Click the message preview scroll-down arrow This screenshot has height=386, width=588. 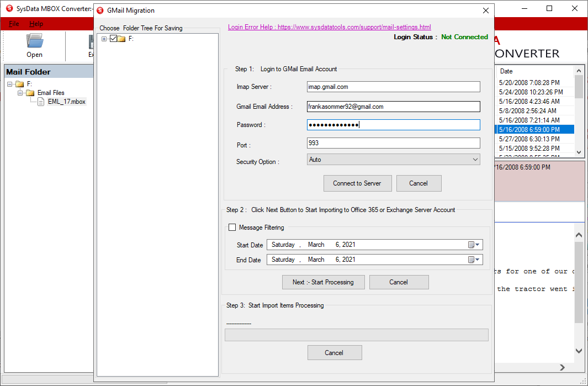pyautogui.click(x=579, y=351)
